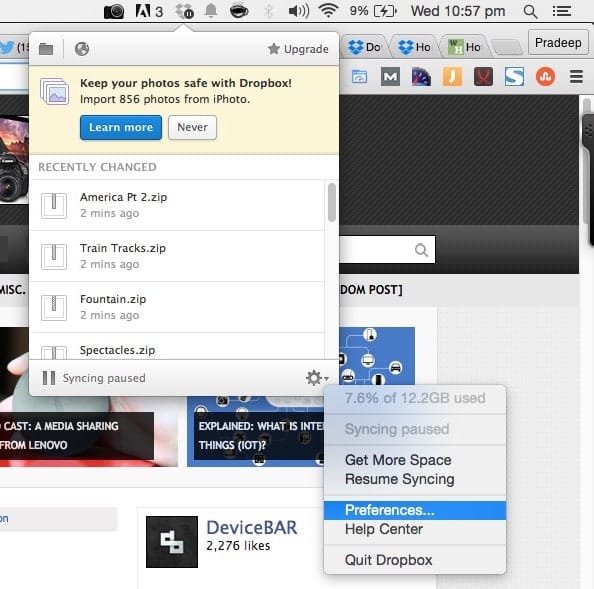Click the Adobe icon with 3 in menu bar
594x589 pixels.
[x=149, y=11]
